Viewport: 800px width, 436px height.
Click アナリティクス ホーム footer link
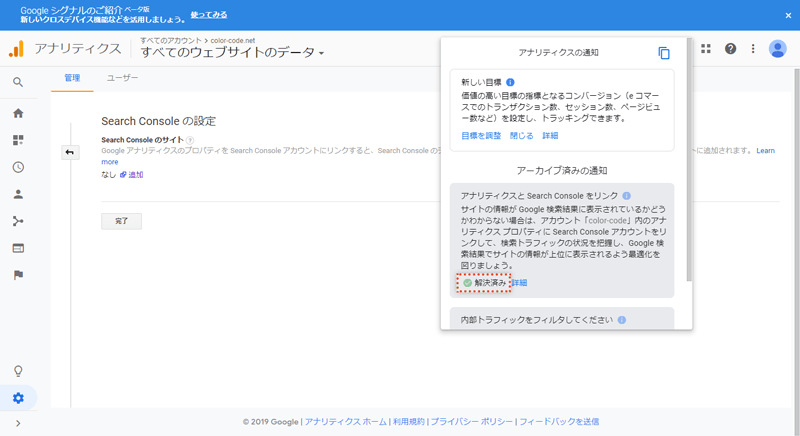click(346, 422)
